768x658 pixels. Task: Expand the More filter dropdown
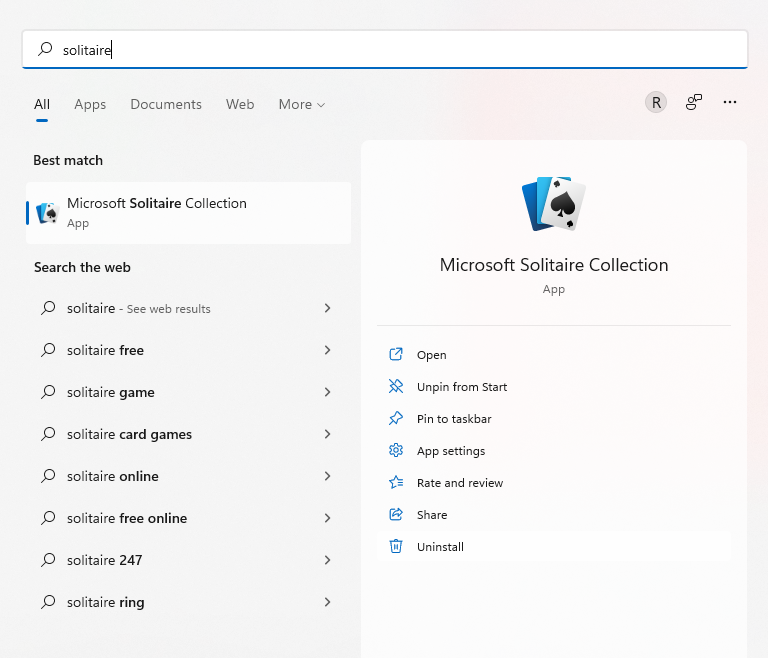coord(302,104)
